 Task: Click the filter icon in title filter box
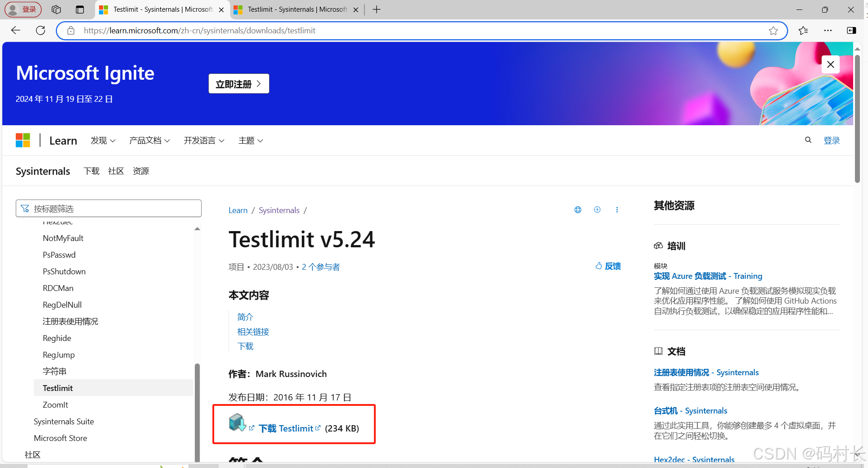coord(25,209)
